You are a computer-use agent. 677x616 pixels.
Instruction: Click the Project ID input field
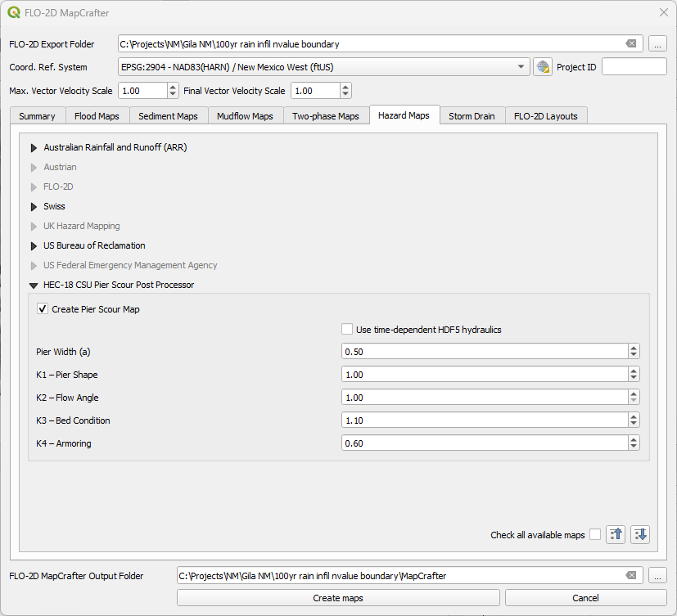tap(634, 67)
